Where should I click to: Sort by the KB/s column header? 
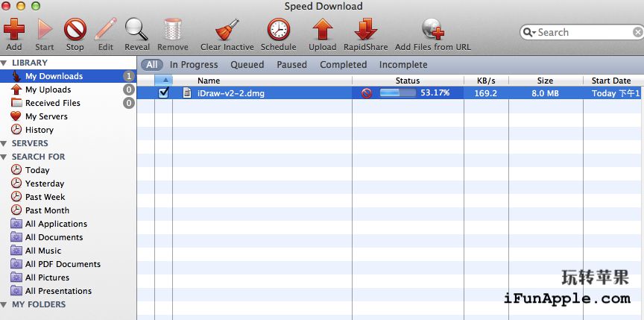click(486, 81)
